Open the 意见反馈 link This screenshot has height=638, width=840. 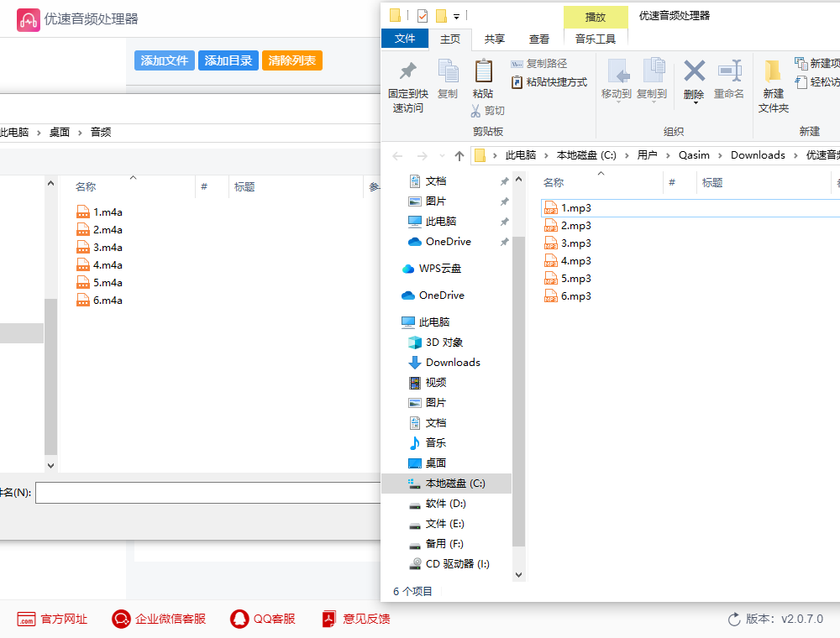pyautogui.click(x=355, y=620)
